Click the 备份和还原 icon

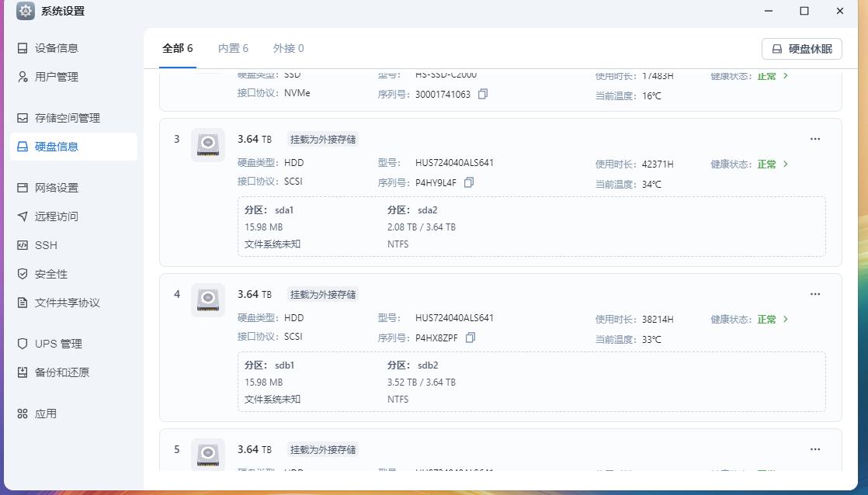(x=23, y=372)
